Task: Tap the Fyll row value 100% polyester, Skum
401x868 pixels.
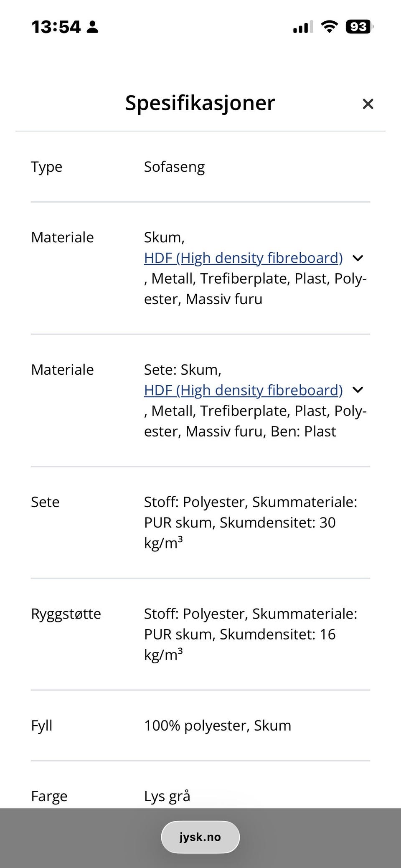Action: pos(218,726)
